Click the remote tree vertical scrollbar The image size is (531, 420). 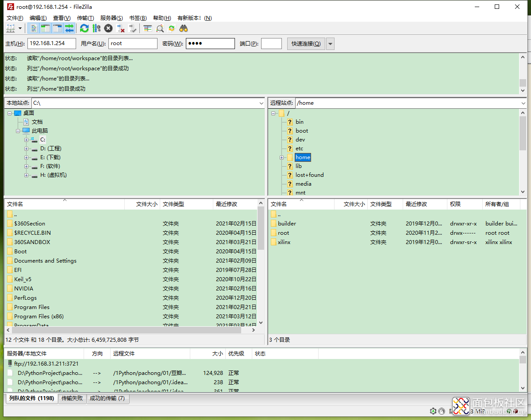point(523,152)
